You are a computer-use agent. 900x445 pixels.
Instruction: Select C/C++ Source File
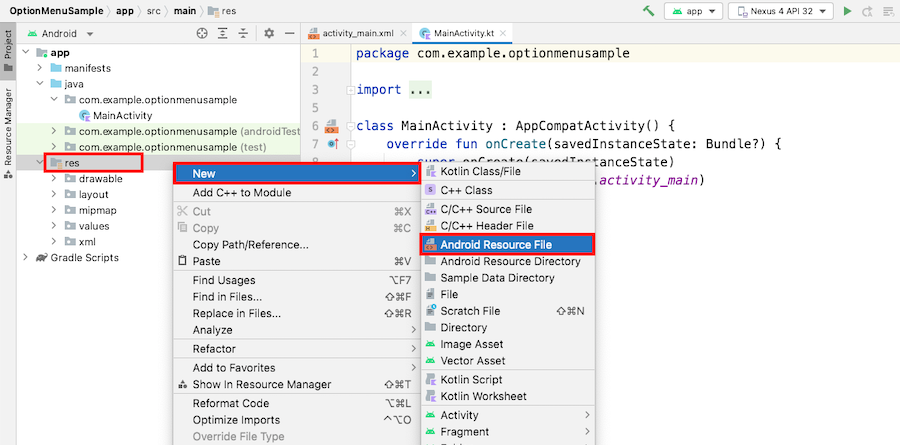[x=509, y=209]
